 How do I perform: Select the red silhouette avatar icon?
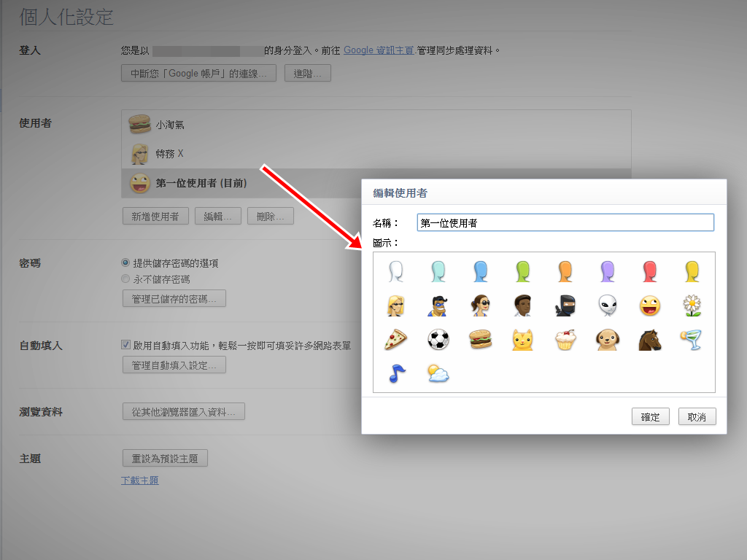[x=650, y=271]
